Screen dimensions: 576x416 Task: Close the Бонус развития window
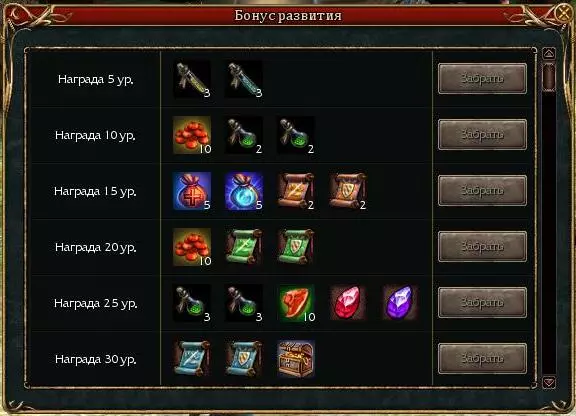coord(563,13)
